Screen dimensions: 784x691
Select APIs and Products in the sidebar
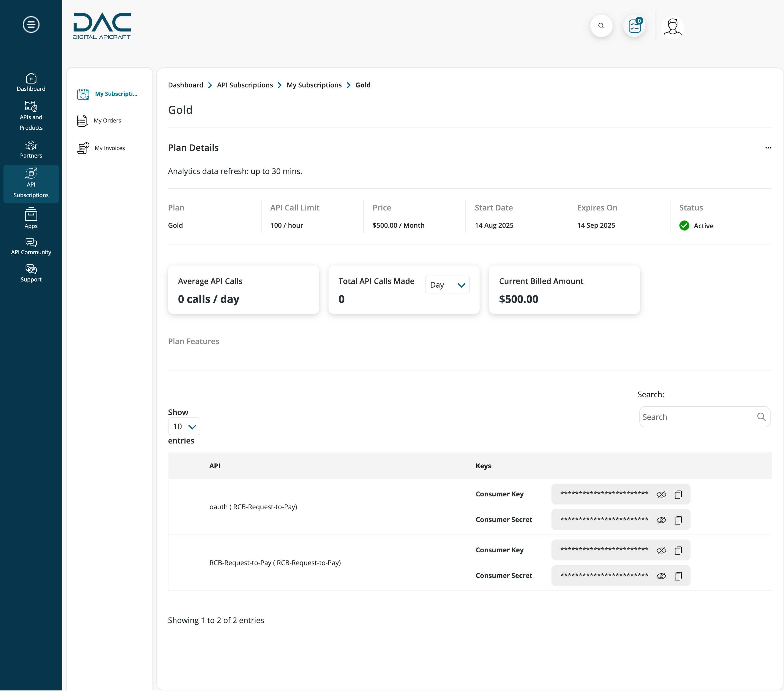31,116
